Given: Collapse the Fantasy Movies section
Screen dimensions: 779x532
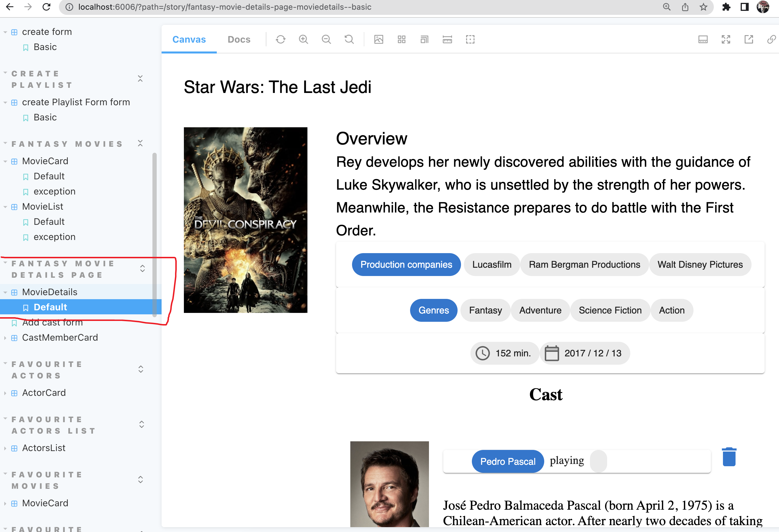Looking at the screenshot, I should coord(140,144).
